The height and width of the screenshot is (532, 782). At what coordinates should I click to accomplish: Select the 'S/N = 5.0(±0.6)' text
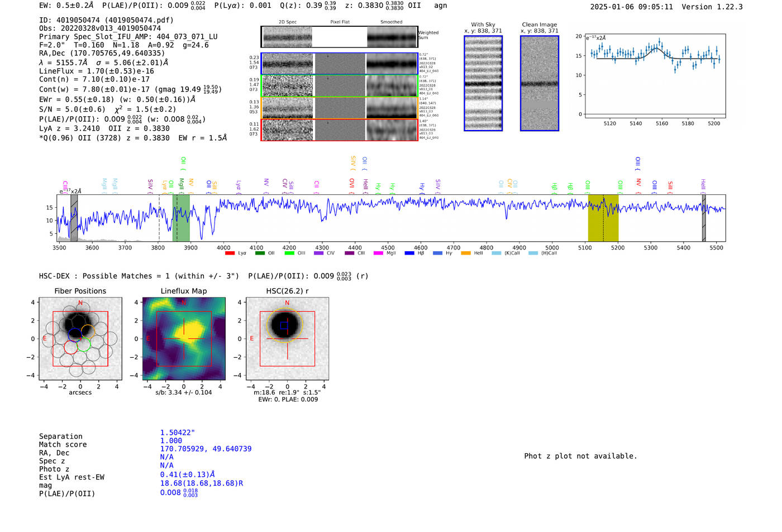click(x=72, y=109)
